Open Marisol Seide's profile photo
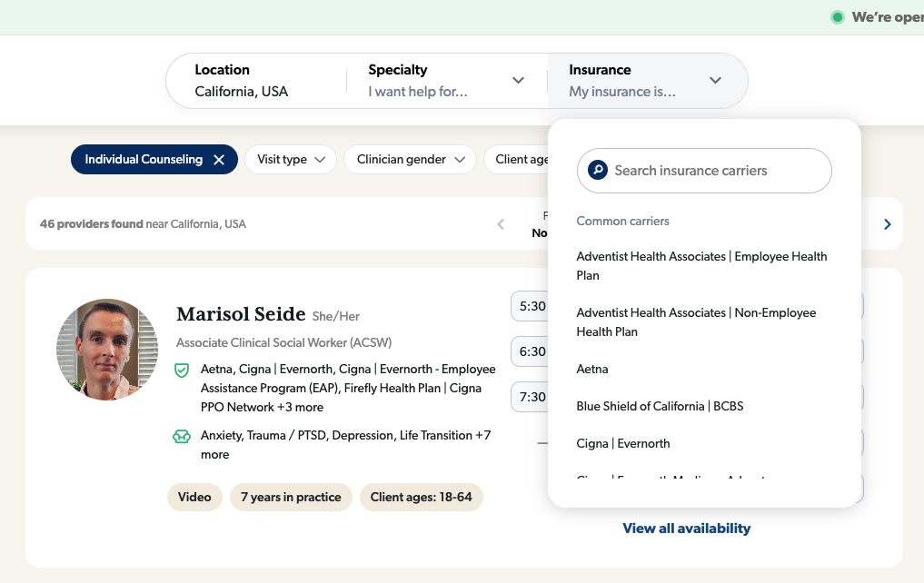The height and width of the screenshot is (583, 924). (x=107, y=350)
